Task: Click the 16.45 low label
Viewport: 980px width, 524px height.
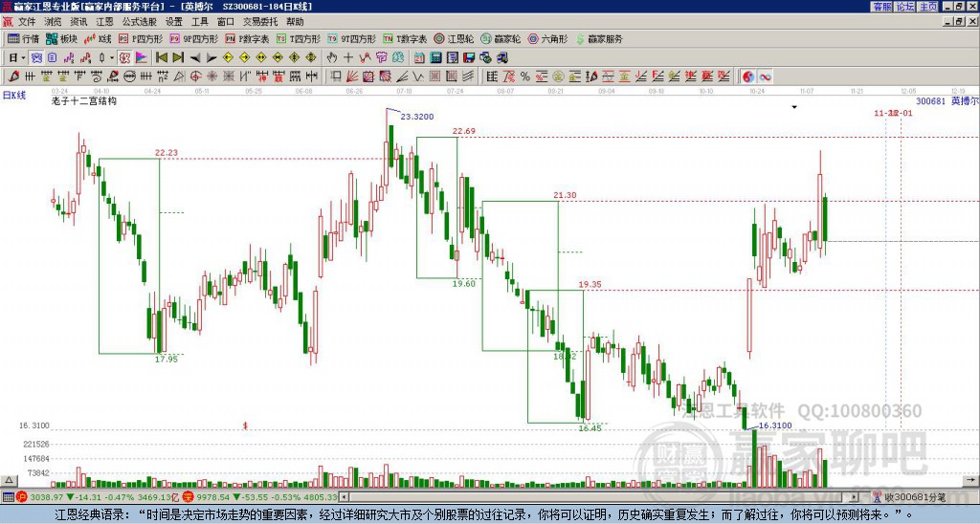Action: [x=590, y=427]
